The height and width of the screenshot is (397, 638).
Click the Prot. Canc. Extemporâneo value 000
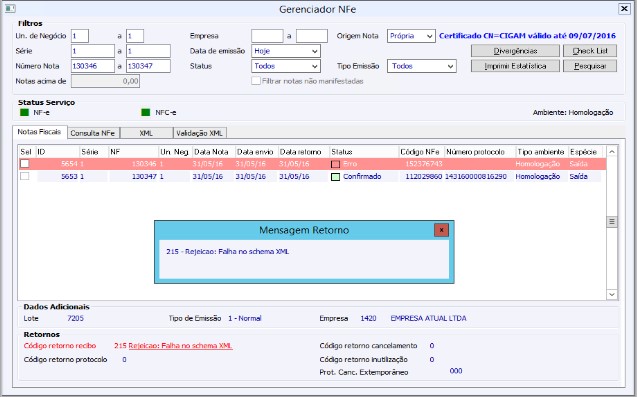pyautogui.click(x=456, y=371)
